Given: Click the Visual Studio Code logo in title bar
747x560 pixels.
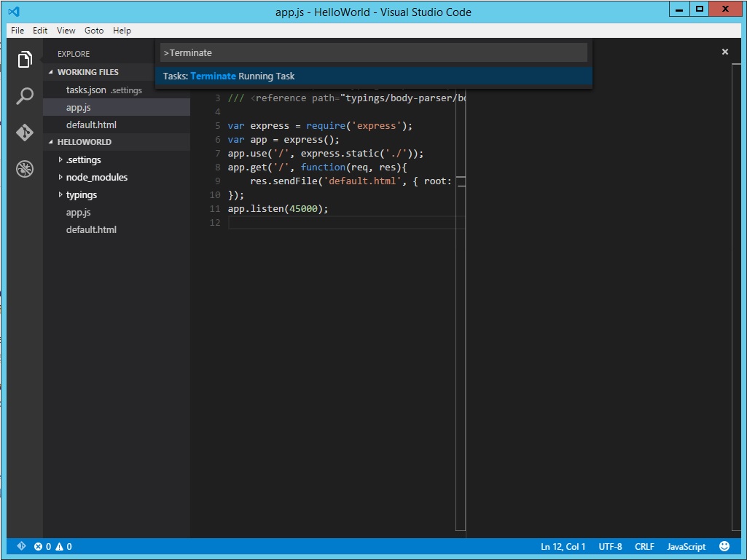Looking at the screenshot, I should [14, 12].
